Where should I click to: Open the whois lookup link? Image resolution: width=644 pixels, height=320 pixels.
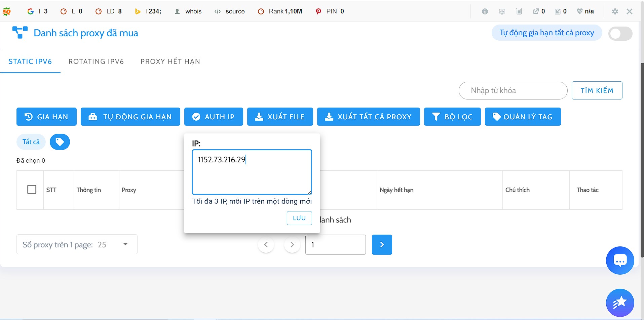(x=188, y=11)
